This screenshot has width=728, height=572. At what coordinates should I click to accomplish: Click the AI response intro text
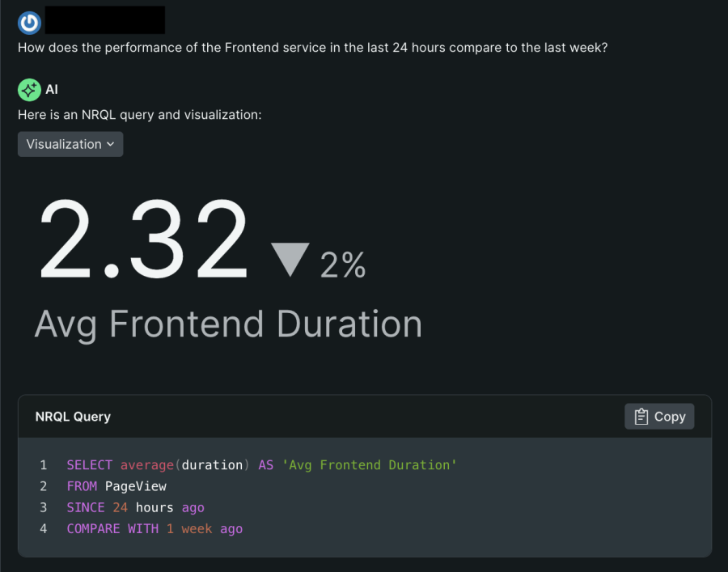140,115
